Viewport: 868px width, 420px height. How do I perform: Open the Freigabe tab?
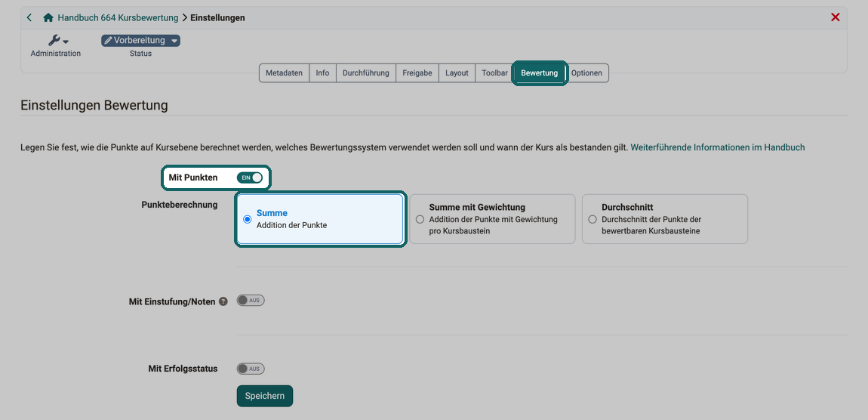pos(417,73)
